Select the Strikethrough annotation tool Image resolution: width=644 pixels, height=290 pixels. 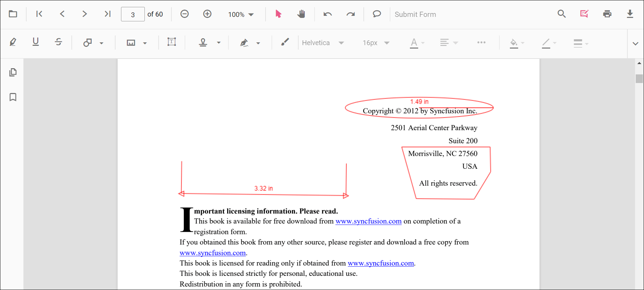58,42
